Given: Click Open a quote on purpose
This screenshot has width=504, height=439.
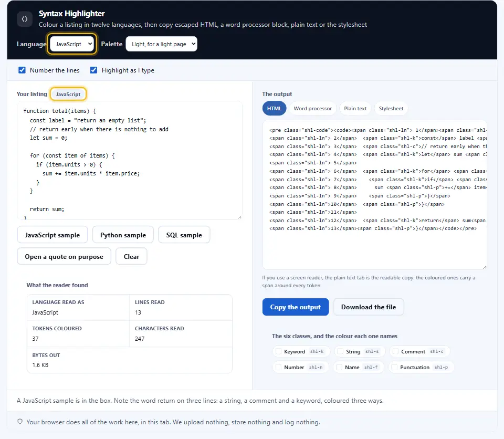Looking at the screenshot, I should [64, 256].
